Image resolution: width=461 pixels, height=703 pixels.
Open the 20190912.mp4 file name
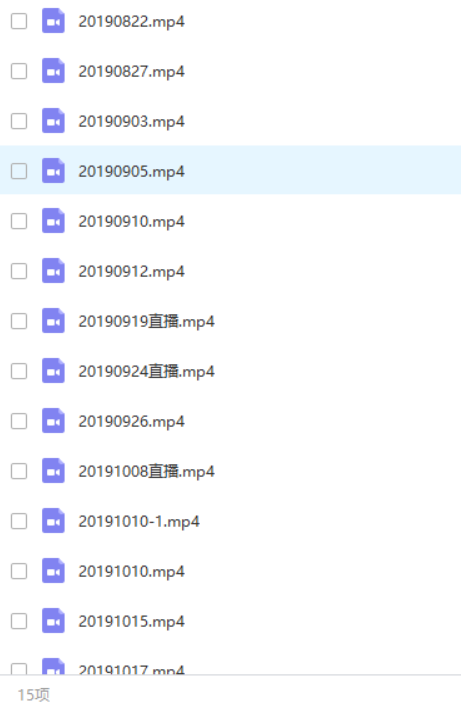pos(131,272)
